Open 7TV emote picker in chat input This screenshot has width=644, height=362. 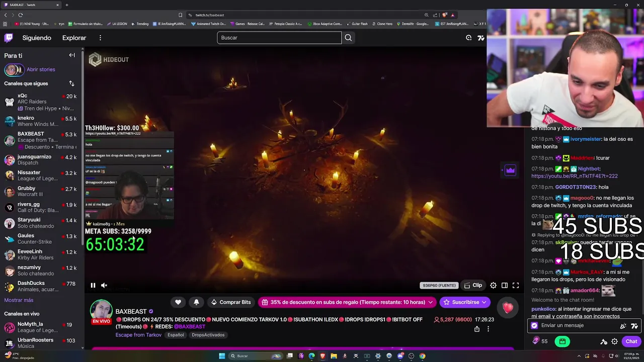[633, 325]
